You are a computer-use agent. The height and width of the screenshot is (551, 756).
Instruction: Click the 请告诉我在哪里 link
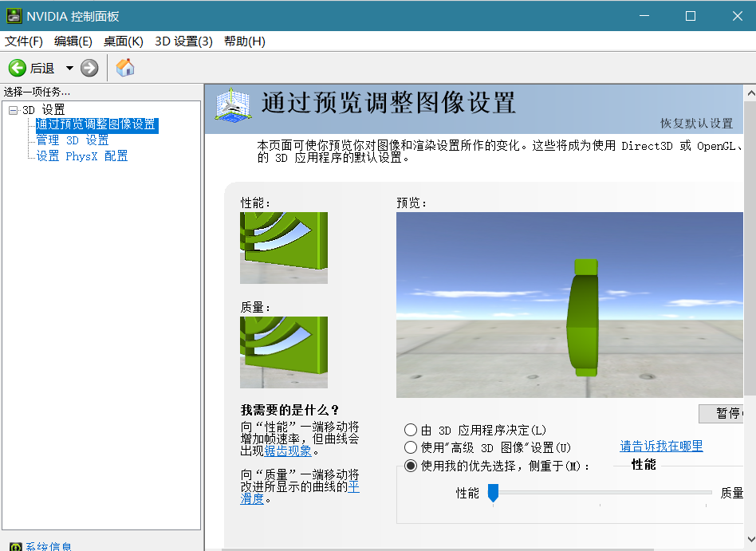(661, 446)
